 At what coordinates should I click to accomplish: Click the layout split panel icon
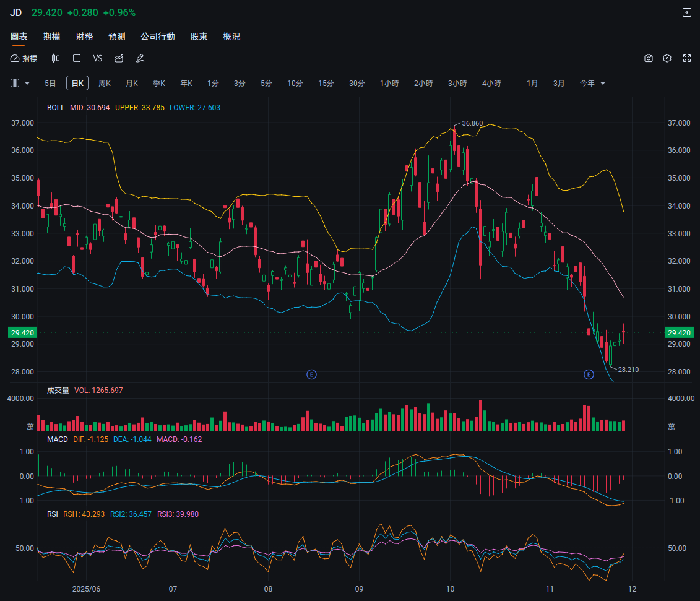point(15,83)
